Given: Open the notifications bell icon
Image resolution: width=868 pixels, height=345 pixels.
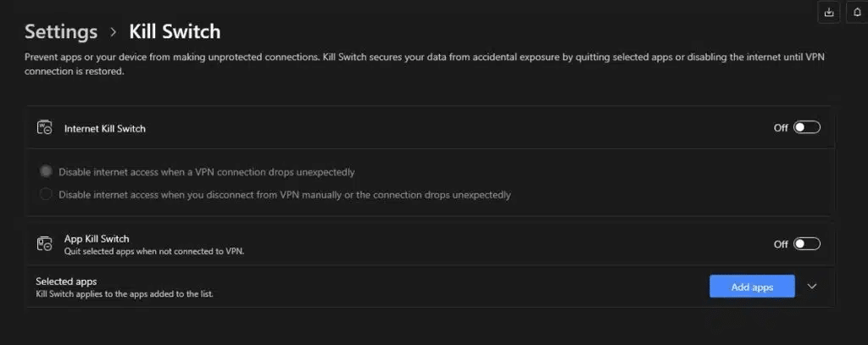Looking at the screenshot, I should coord(858,12).
